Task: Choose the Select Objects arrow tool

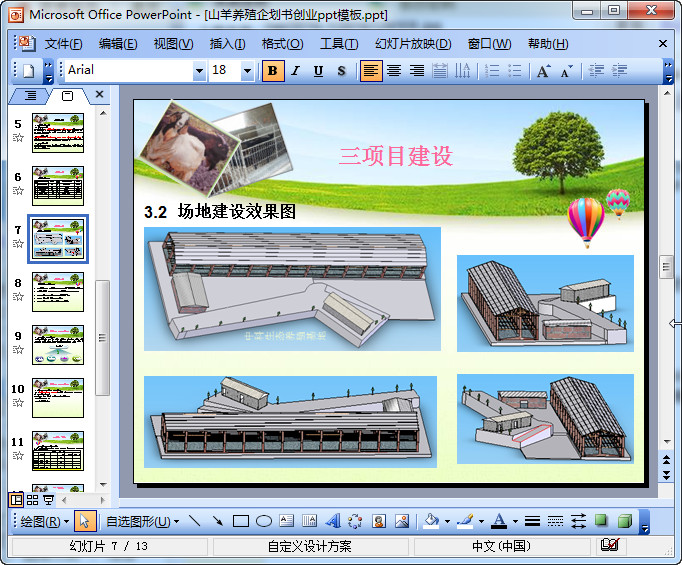Action: click(x=85, y=521)
